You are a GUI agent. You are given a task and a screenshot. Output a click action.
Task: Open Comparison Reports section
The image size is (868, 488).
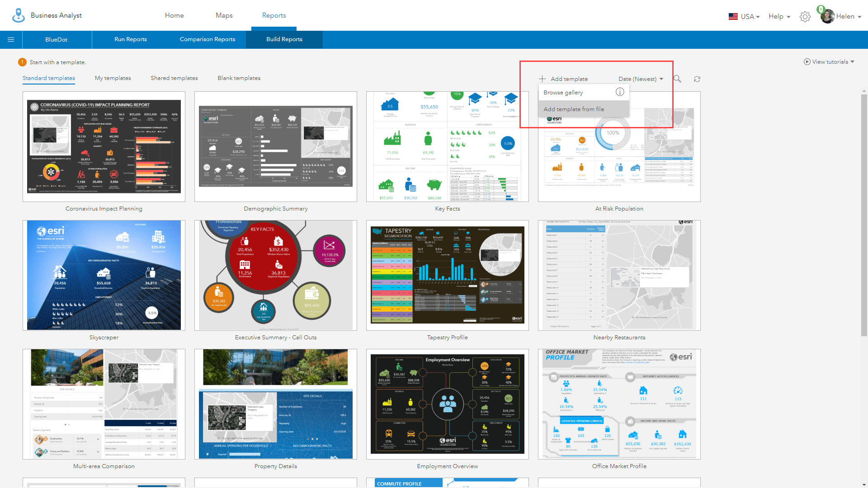(208, 39)
